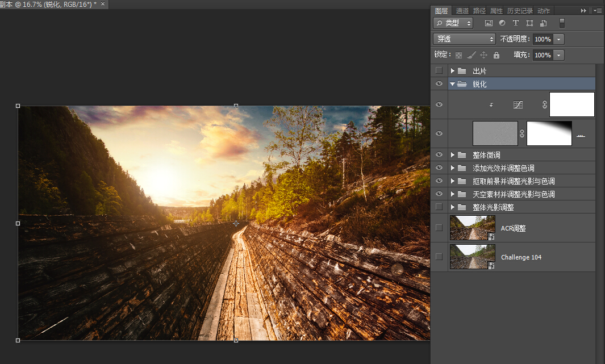This screenshot has width=605, height=364.
Task: Select the ACR调整 layer thumbnail
Action: click(473, 228)
